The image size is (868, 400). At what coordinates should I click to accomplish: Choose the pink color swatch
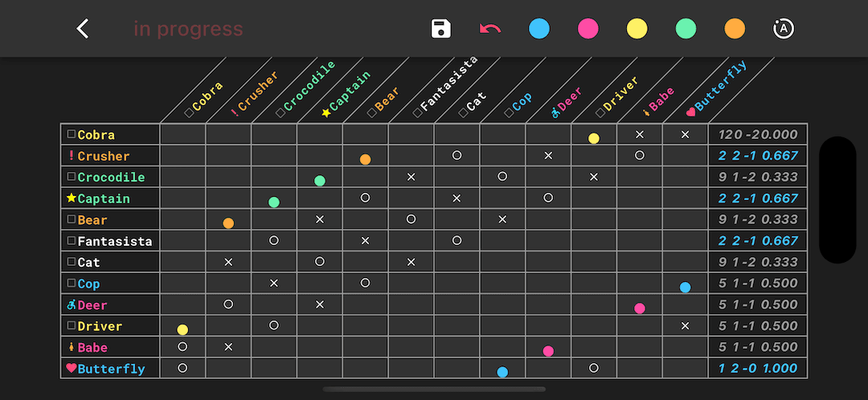pos(588,29)
